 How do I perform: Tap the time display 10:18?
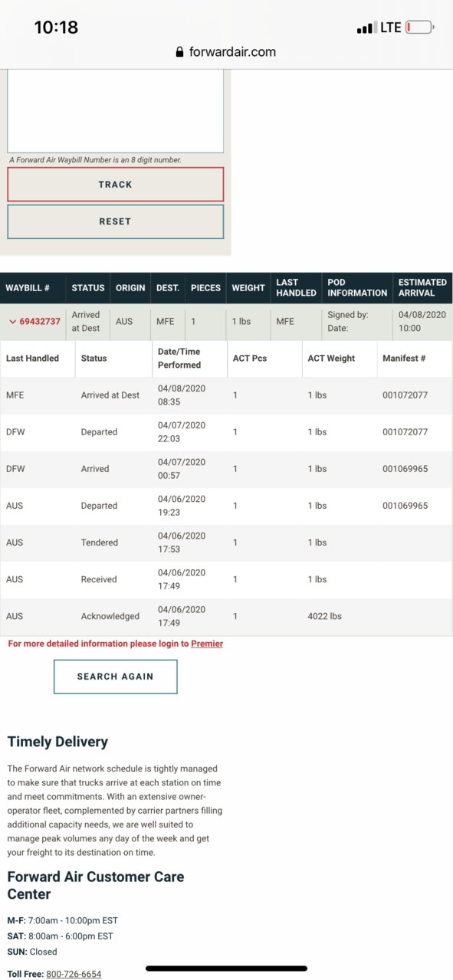pos(56,28)
